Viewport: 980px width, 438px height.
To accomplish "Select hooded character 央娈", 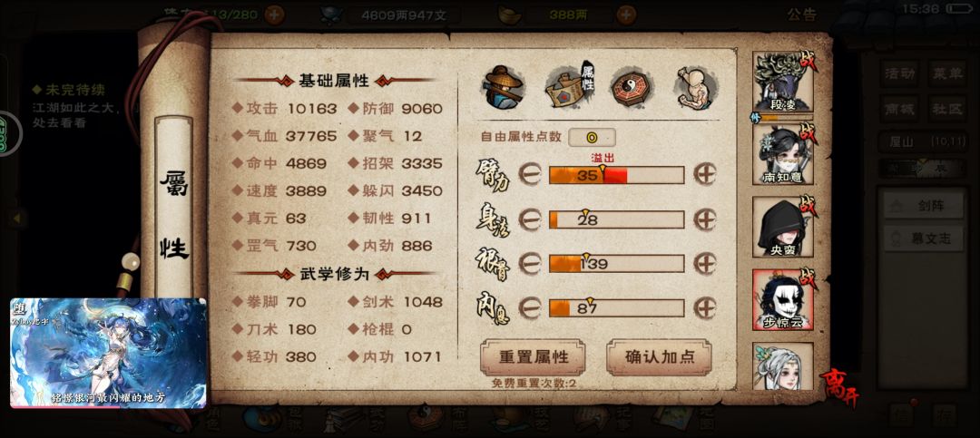I will (783, 226).
